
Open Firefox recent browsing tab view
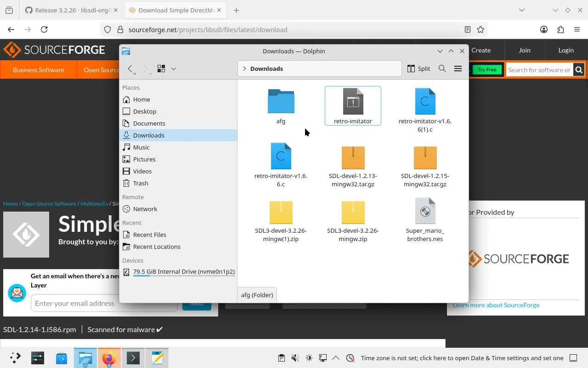coord(9,10)
